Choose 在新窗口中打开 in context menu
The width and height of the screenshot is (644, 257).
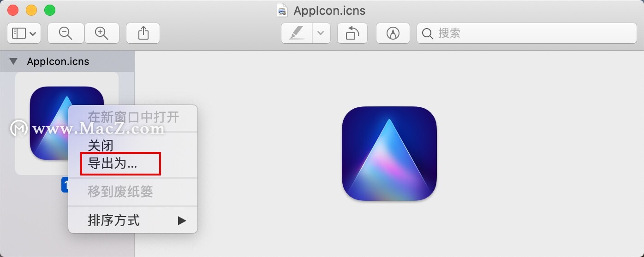click(133, 117)
